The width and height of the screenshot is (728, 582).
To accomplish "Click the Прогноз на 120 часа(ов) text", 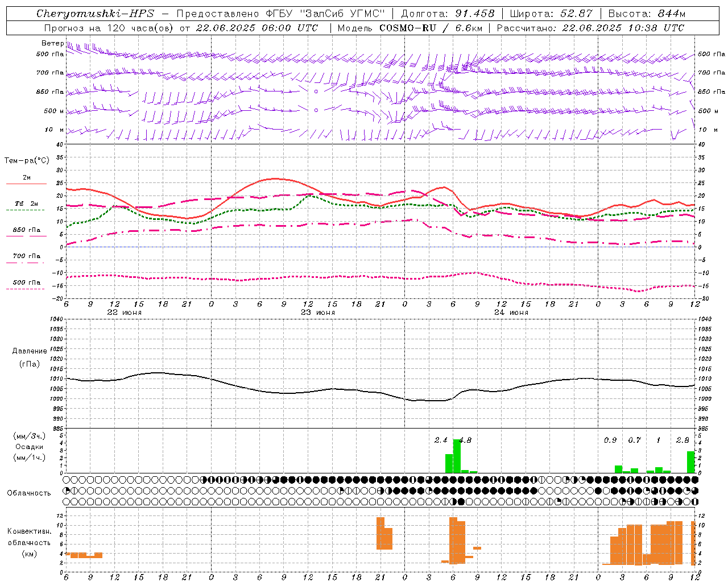I will tap(109, 28).
